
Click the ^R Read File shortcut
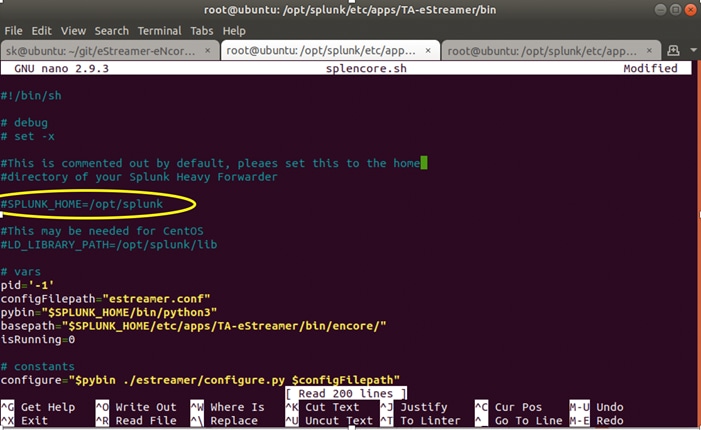coord(136,421)
